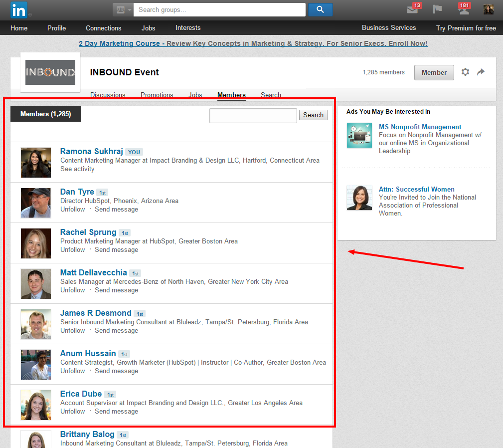Viewport: 503px width, 448px height.
Task: Send message to James R Desmond
Action: [117, 331]
